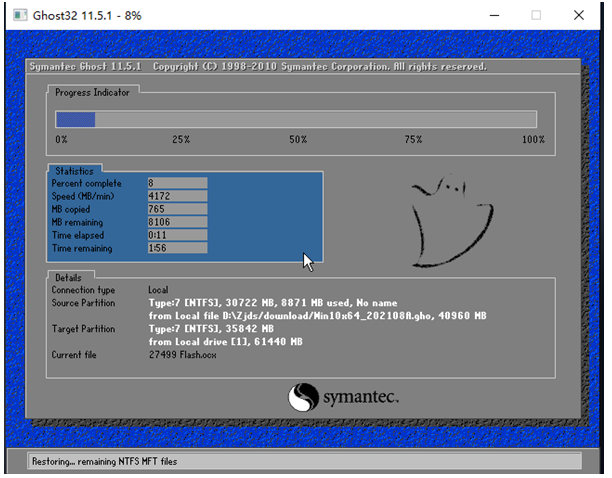Click the Source Partition label
612x478 pixels.
point(83,303)
